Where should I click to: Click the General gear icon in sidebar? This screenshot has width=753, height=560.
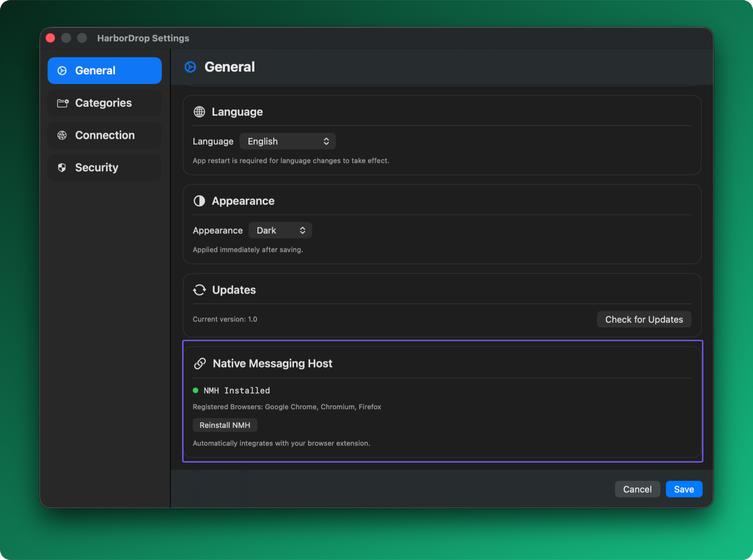(x=62, y=71)
